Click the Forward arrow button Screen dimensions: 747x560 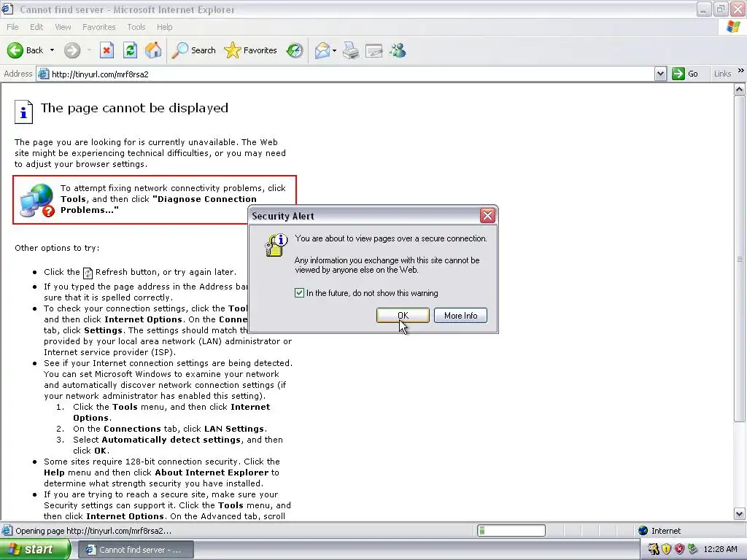[72, 50]
